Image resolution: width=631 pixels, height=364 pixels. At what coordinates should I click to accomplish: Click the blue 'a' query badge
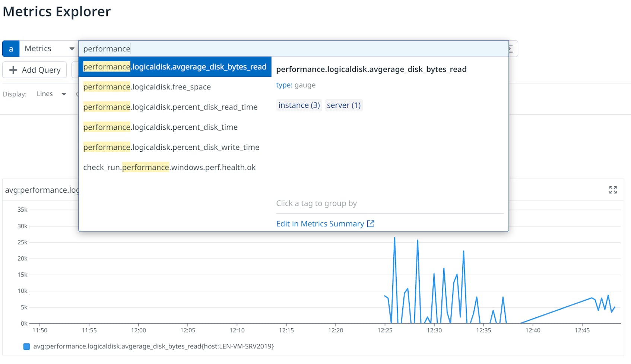(x=10, y=48)
